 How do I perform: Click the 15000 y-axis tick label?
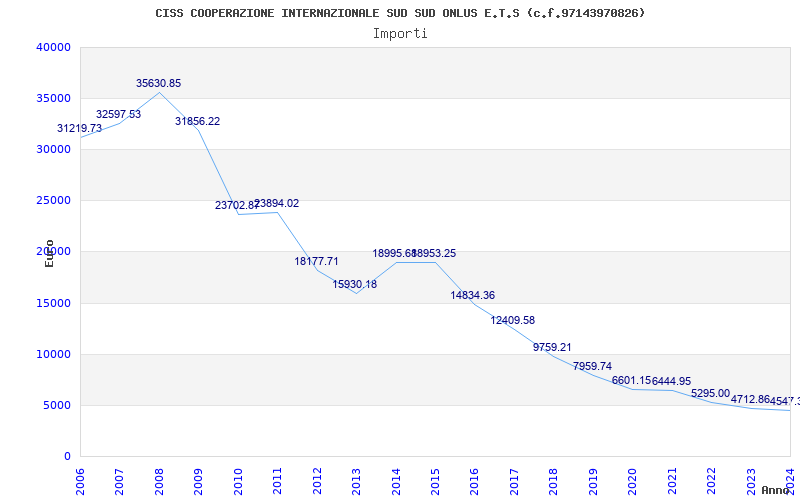click(53, 304)
